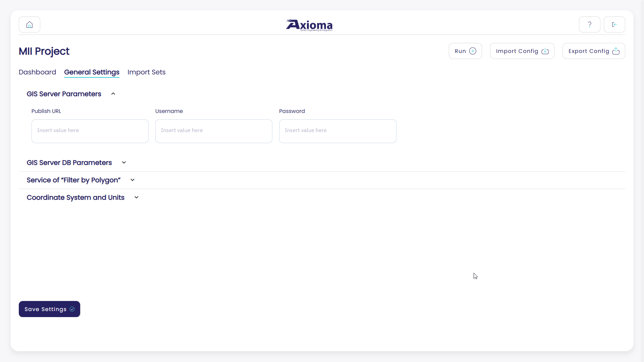The image size is (644, 362).
Task: Click the GIS Server DB Parameters heading
Action: click(69, 163)
